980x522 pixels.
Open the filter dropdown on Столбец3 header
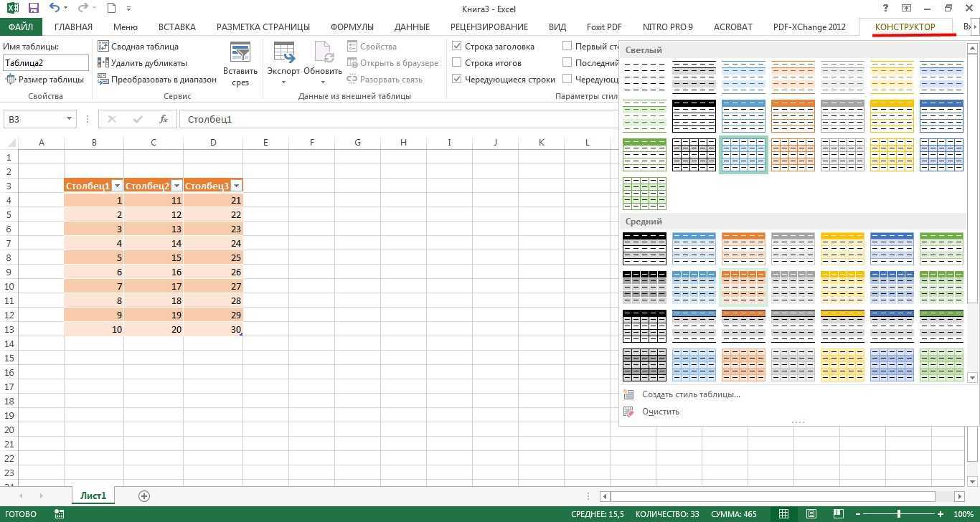point(236,186)
